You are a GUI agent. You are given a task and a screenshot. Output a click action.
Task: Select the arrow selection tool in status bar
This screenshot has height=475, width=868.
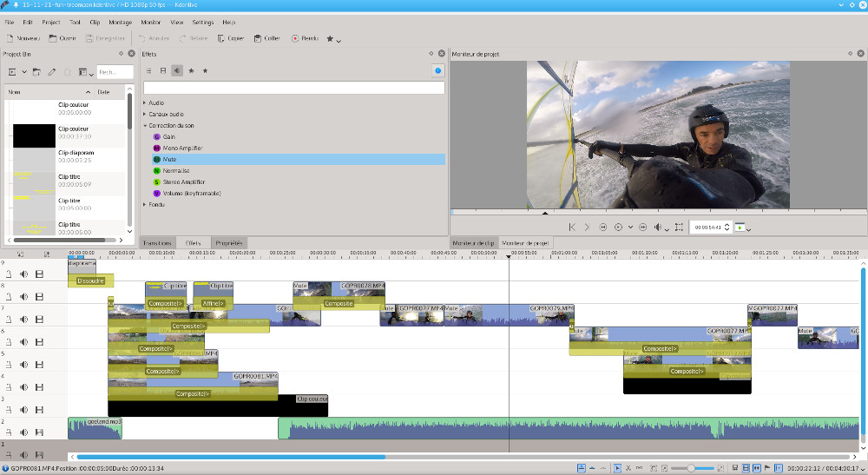[617, 468]
